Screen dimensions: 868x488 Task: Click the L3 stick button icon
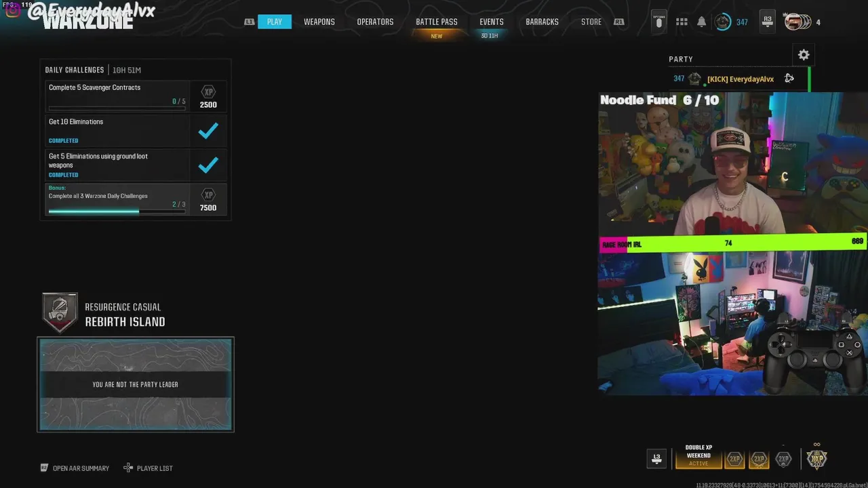pos(656,459)
